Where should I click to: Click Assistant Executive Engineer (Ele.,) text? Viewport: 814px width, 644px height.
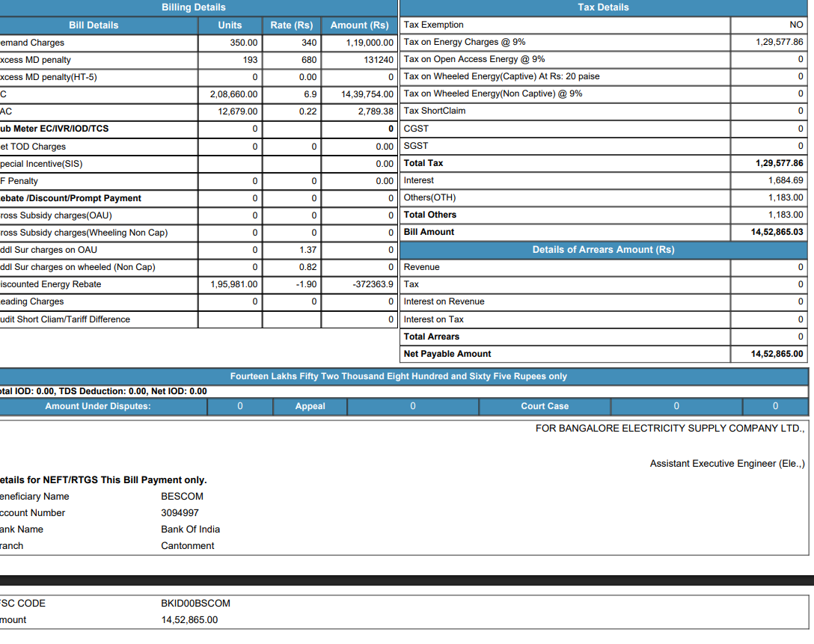(x=726, y=464)
